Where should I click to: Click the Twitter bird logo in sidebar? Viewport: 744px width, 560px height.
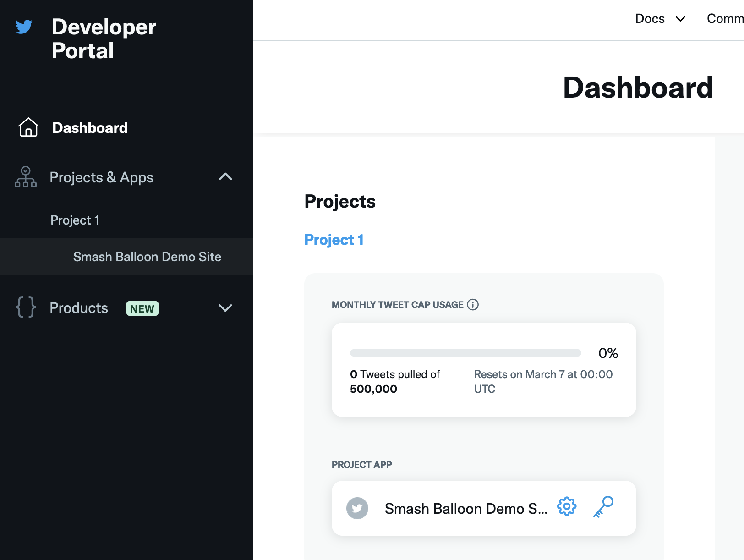[x=24, y=27]
